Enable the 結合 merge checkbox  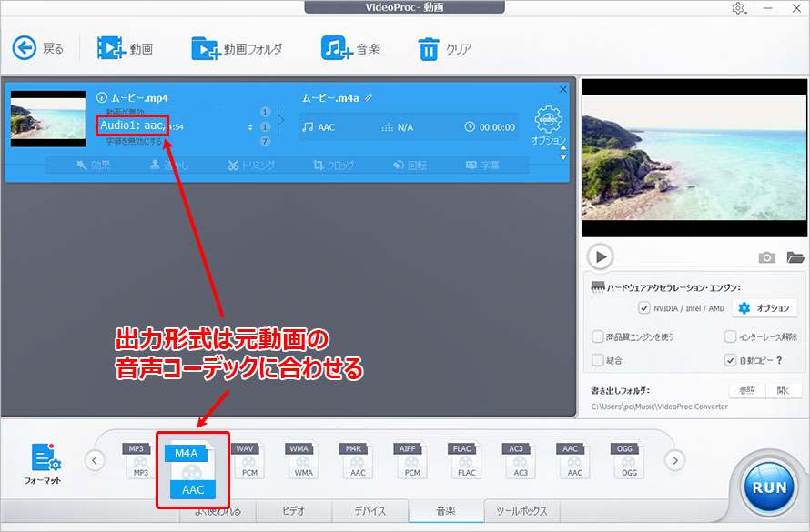597,360
